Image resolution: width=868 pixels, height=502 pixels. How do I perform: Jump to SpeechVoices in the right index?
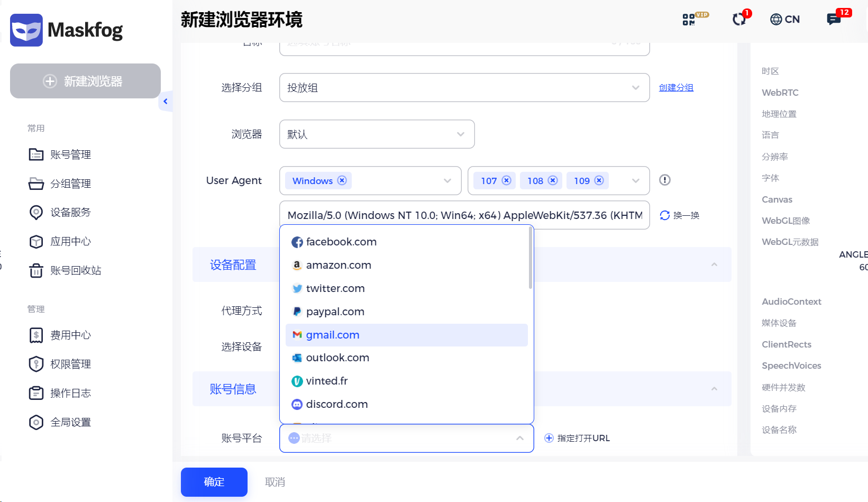click(x=791, y=366)
